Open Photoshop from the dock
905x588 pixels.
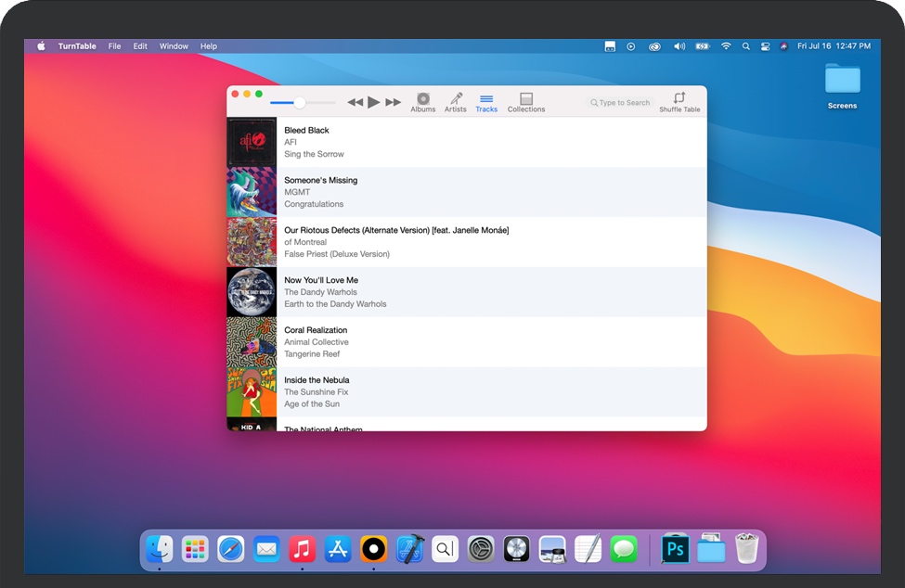coord(675,549)
